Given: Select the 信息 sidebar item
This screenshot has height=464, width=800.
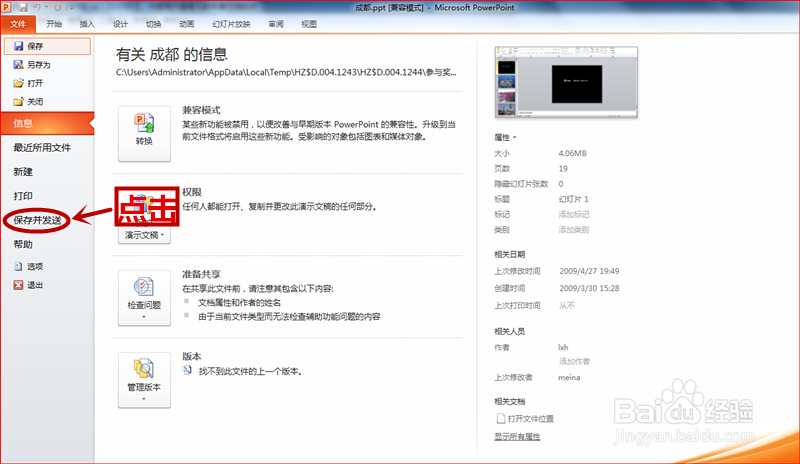Looking at the screenshot, I should [x=47, y=123].
